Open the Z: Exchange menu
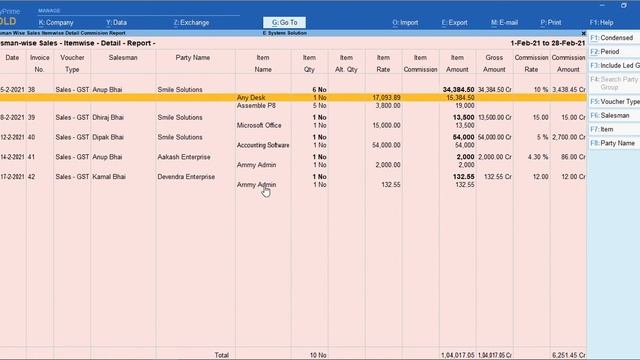640x360 pixels. coord(191,22)
